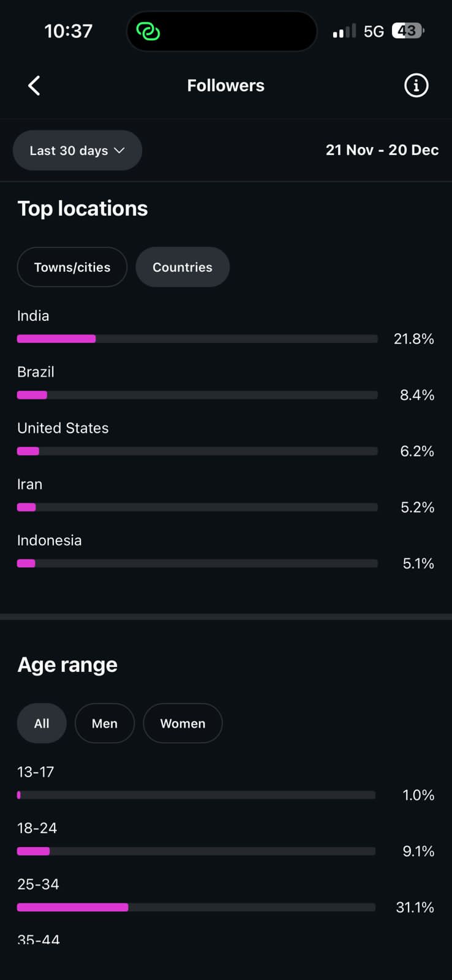Tap the 10:37 clock in status bar

(x=69, y=31)
